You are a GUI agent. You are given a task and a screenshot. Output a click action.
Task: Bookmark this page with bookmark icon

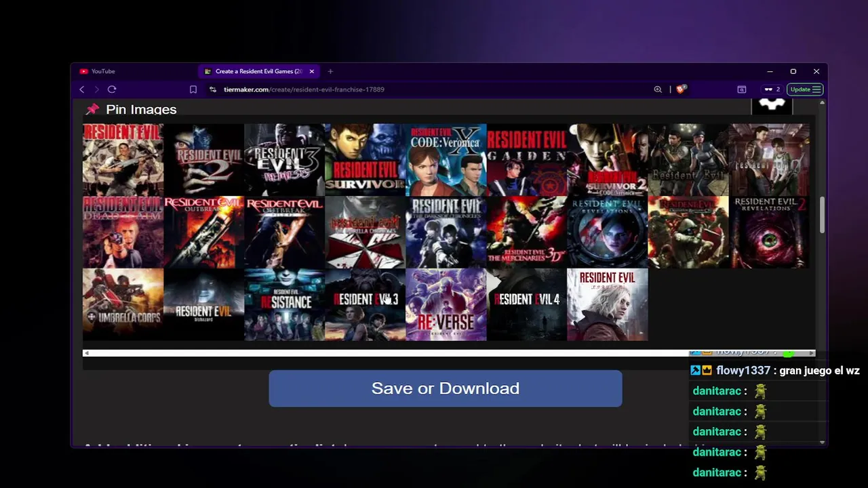[x=193, y=89]
